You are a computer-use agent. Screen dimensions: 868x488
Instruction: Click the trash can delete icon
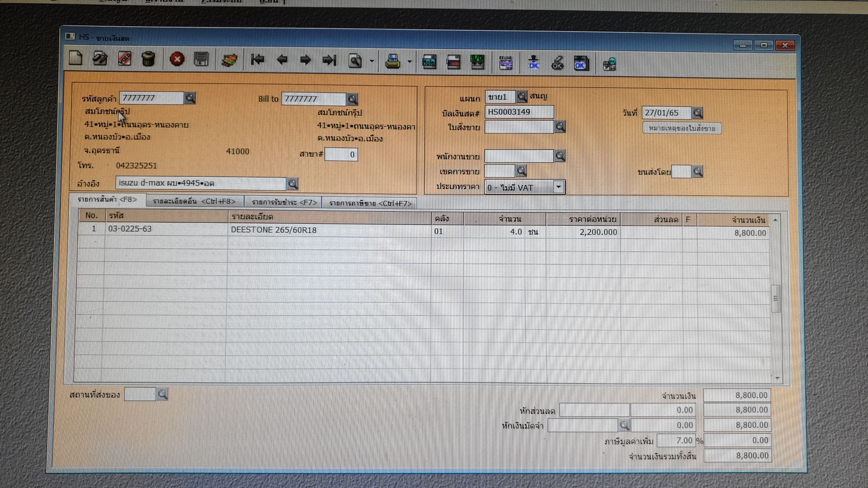pyautogui.click(x=148, y=59)
